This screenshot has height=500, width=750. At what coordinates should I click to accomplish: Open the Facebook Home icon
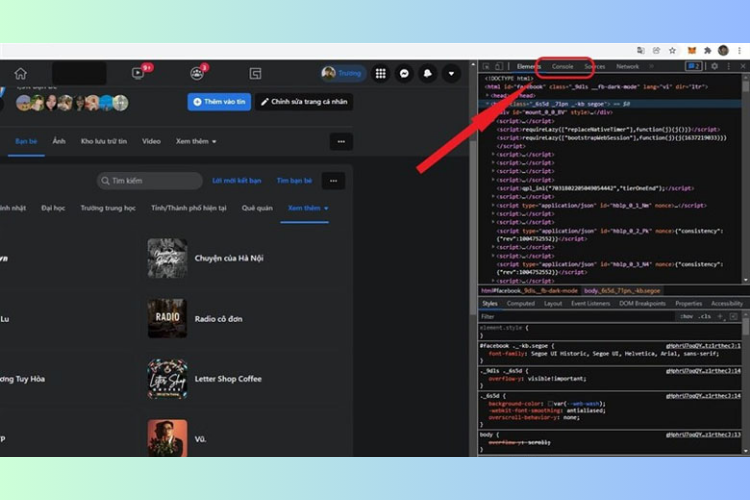[20, 73]
